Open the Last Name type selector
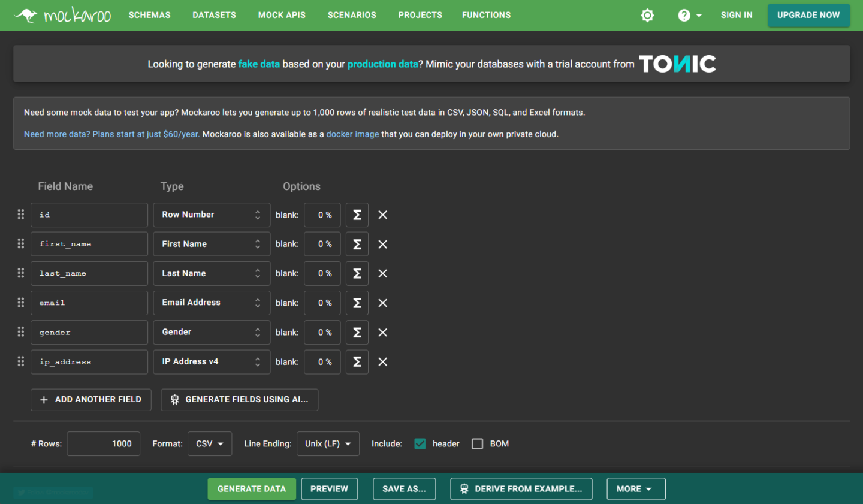Viewport: 863px width, 504px height. [x=212, y=273]
